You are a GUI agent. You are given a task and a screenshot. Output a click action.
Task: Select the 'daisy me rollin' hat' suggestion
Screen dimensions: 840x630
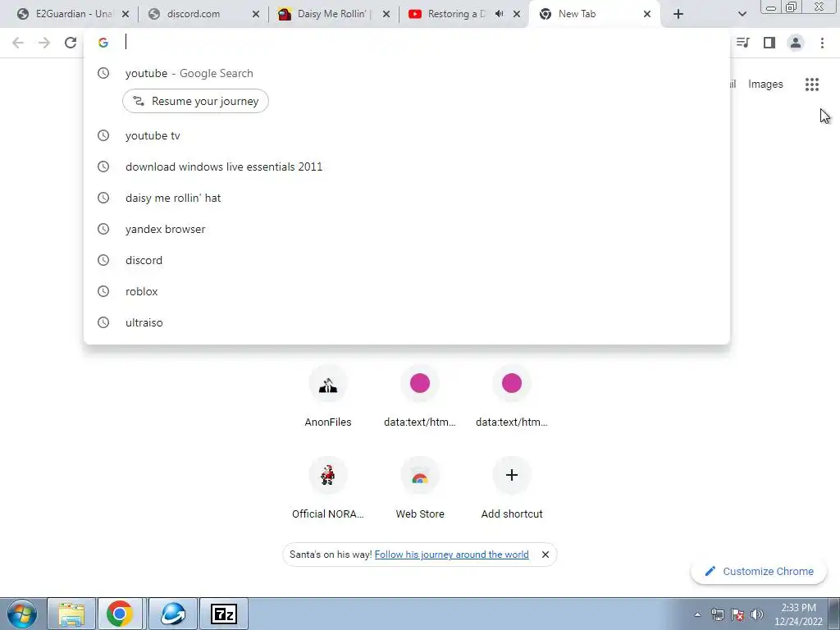tap(407, 198)
